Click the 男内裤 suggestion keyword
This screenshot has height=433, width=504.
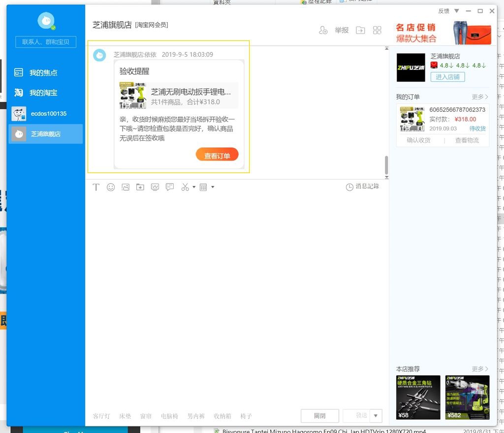coord(196,416)
